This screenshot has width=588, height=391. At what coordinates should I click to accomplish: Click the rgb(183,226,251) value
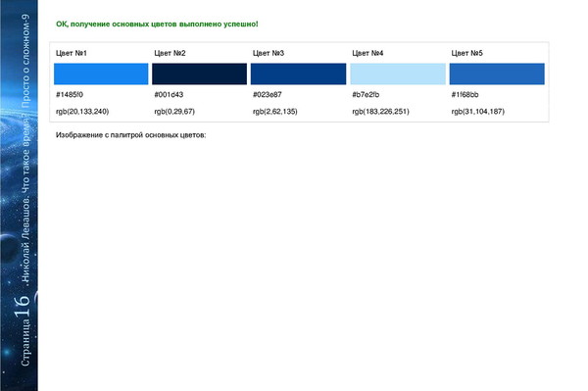380,112
